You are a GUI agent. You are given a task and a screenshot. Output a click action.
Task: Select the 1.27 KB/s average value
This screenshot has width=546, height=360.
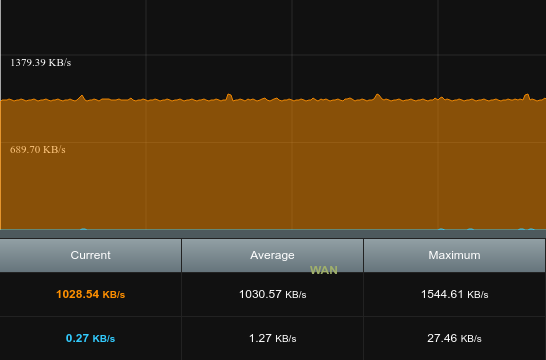click(273, 338)
